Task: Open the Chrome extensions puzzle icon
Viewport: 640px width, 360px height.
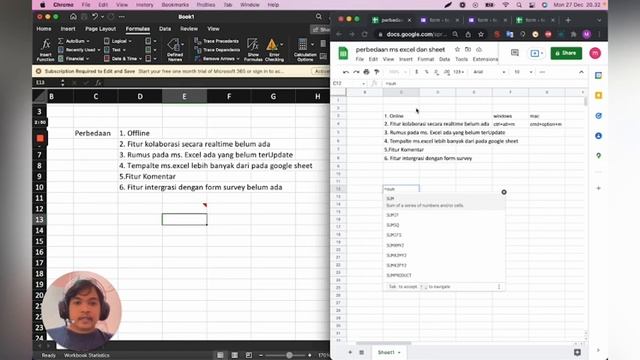Action: coord(573,34)
